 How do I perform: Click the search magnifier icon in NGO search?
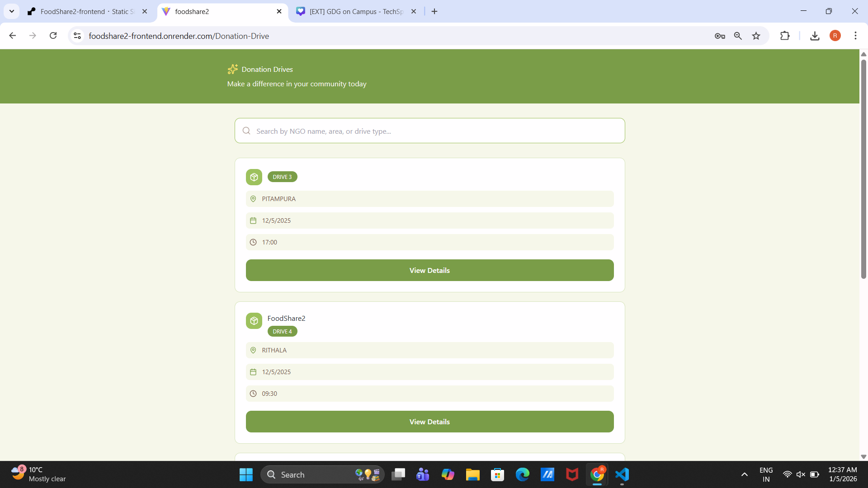(x=246, y=131)
